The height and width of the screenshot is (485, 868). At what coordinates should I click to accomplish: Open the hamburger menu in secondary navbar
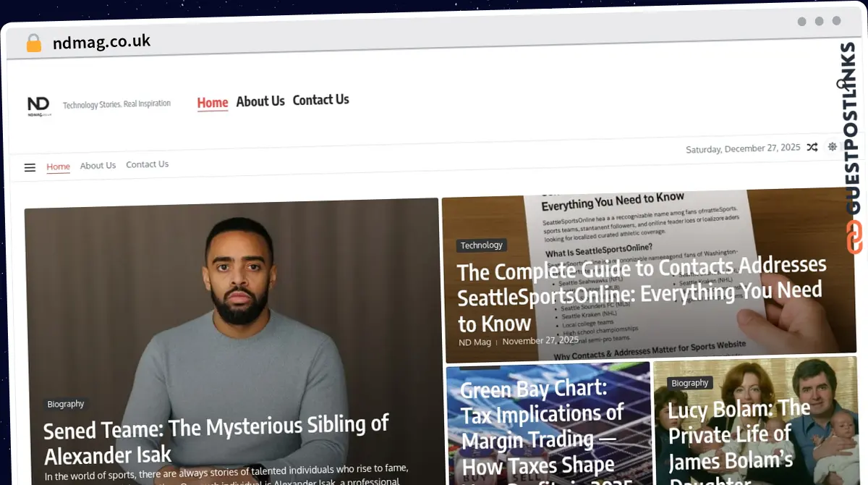point(30,167)
